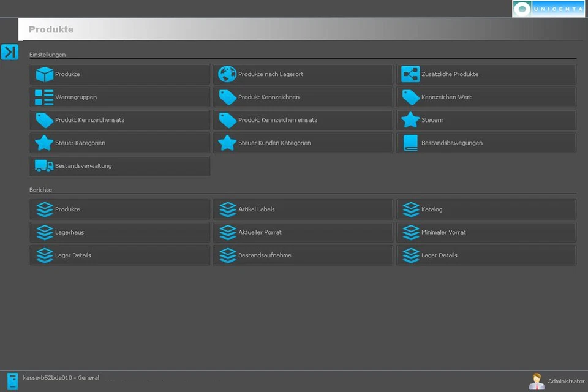Click the cash register icon in status bar
Viewport: 588px width, 392px height.
click(12, 380)
